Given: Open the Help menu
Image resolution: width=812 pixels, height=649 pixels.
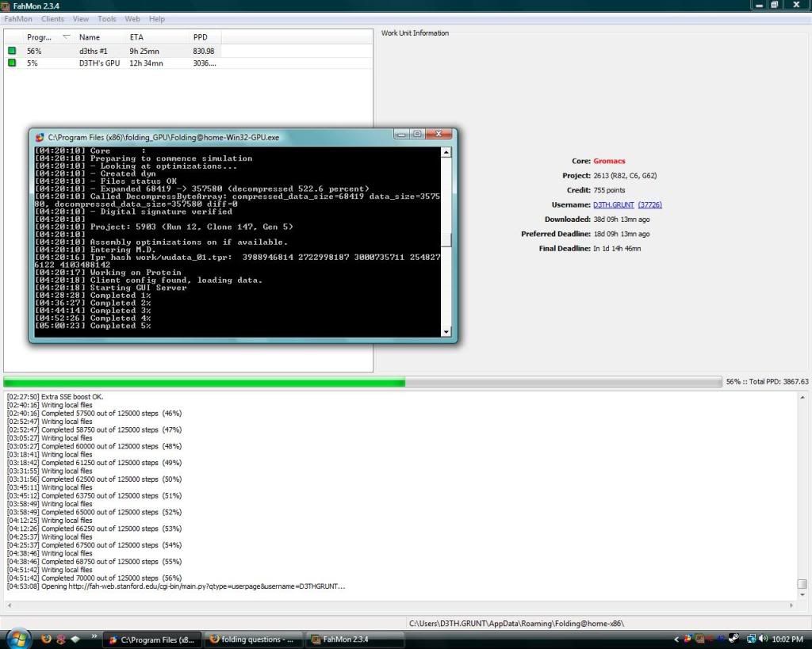Looking at the screenshot, I should click(x=157, y=19).
